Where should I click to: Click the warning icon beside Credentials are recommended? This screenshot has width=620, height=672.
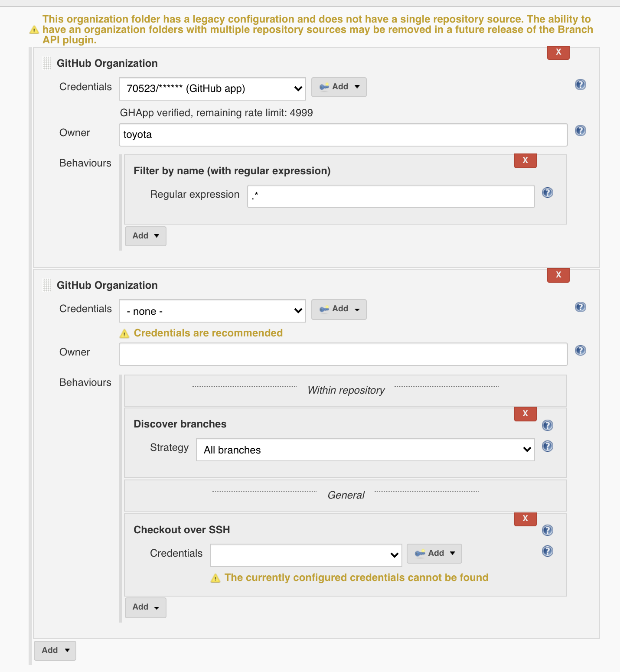125,333
